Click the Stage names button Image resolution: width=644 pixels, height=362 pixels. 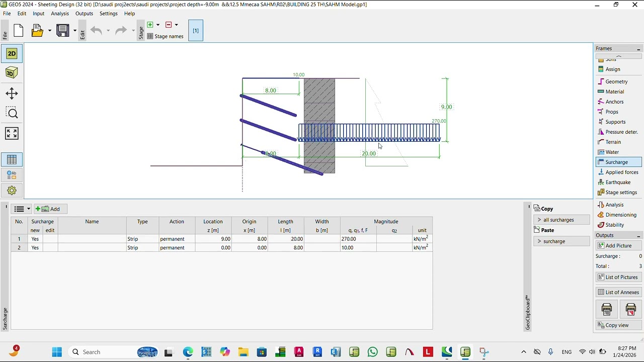click(165, 36)
